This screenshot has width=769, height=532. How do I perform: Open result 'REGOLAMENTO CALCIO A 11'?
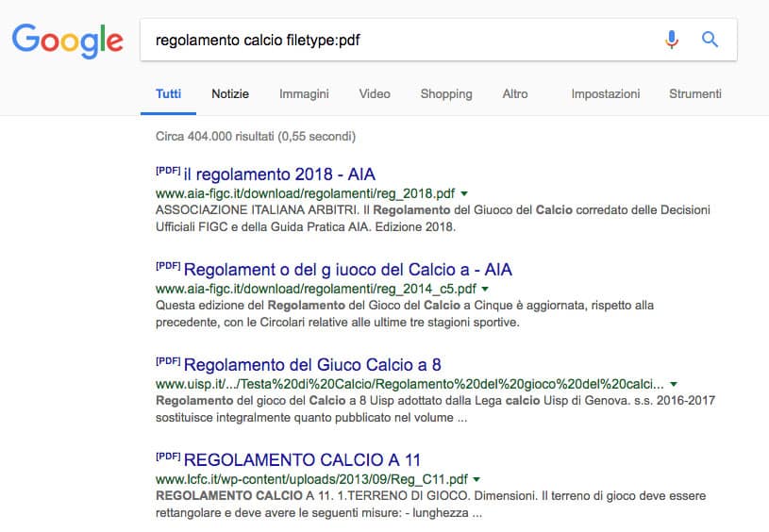(302, 459)
